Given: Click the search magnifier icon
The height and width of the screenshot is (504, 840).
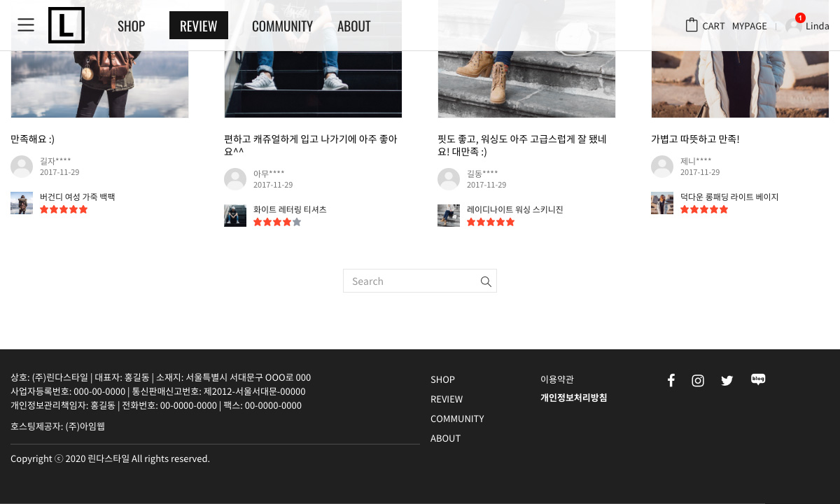Looking at the screenshot, I should (486, 281).
